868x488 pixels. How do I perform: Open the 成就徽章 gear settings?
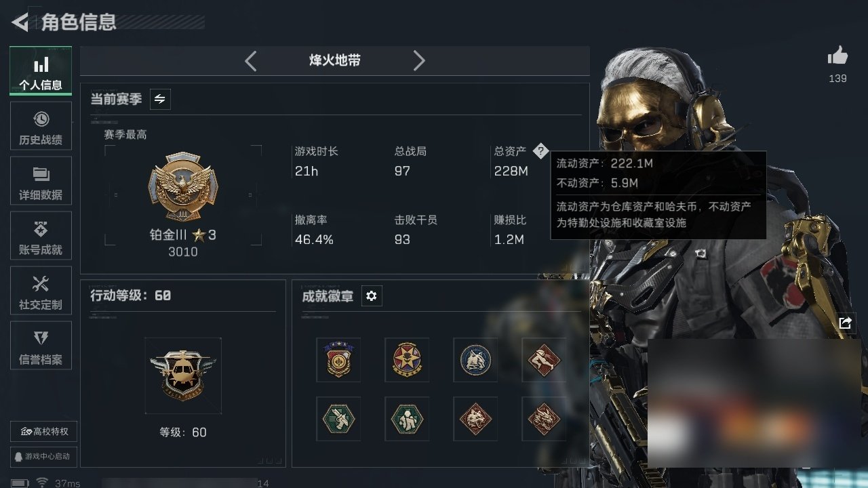click(371, 296)
